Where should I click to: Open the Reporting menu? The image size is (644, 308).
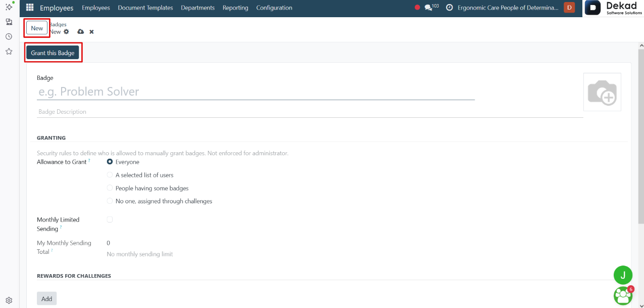coord(235,8)
